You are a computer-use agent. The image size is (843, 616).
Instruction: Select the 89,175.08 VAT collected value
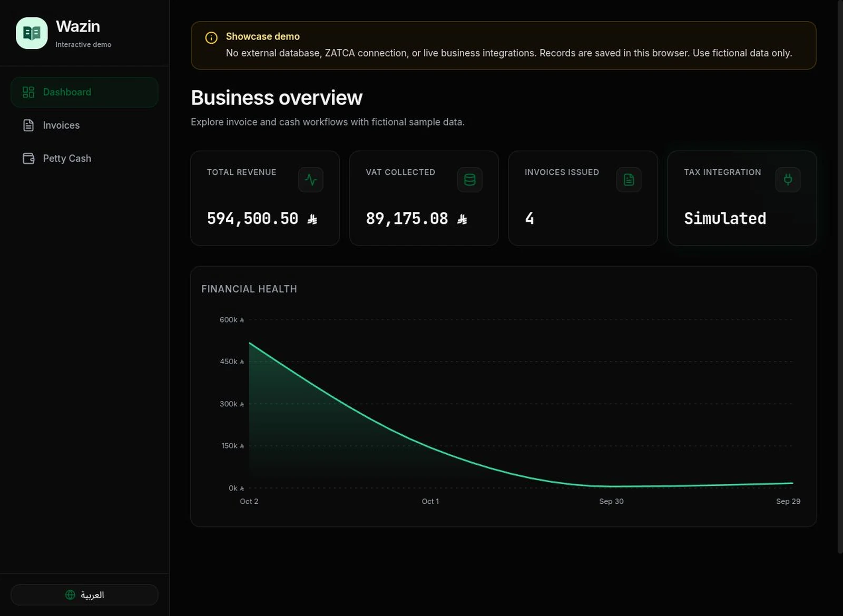coord(416,219)
